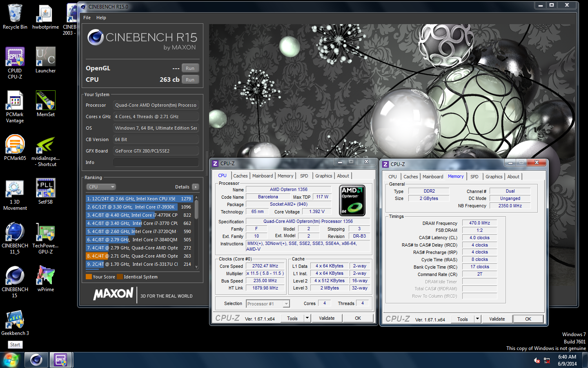Open Geekbench 3 desktop icon
Screen dimensions: 588x368
coord(15,322)
